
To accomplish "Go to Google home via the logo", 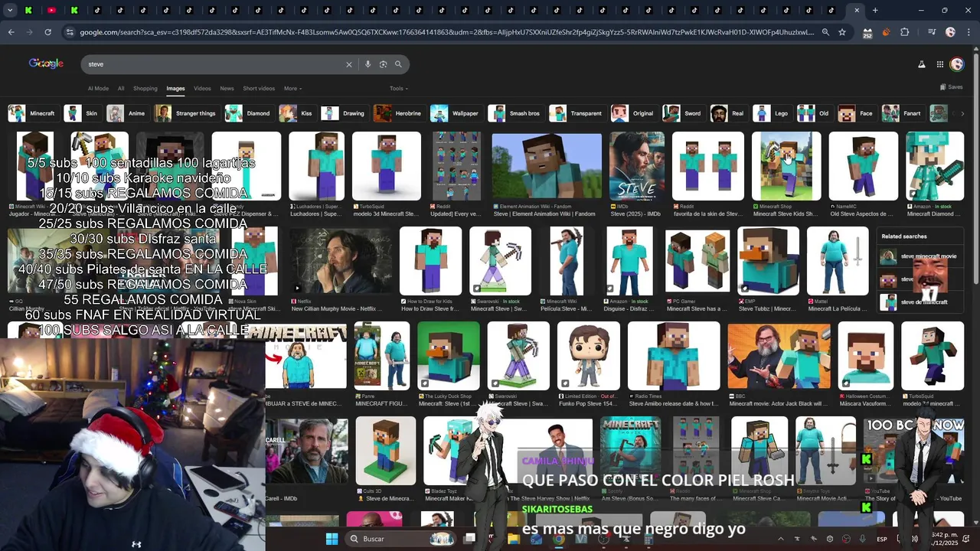I will pos(46,64).
